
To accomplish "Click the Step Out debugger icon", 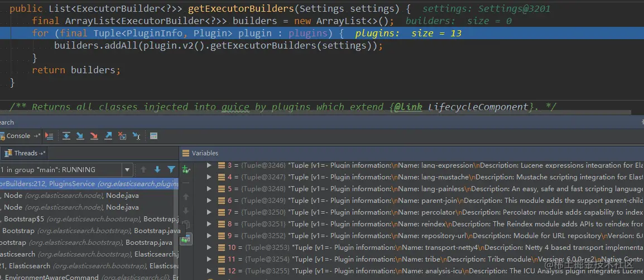I will point(108,136).
